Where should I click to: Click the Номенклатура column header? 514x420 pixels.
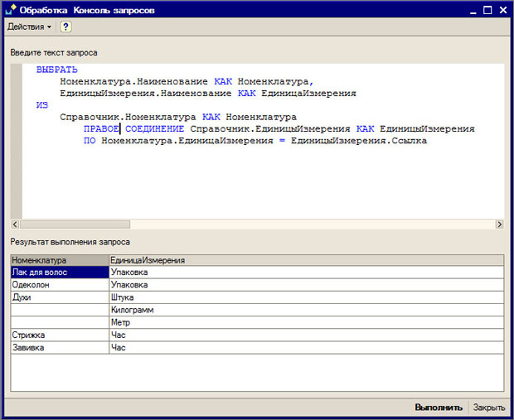tap(60, 260)
